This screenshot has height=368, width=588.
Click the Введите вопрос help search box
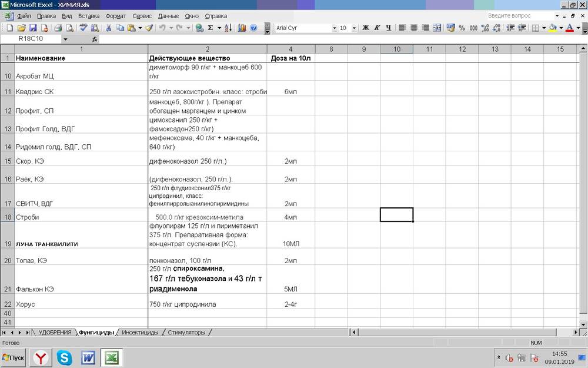pyautogui.click(x=520, y=16)
